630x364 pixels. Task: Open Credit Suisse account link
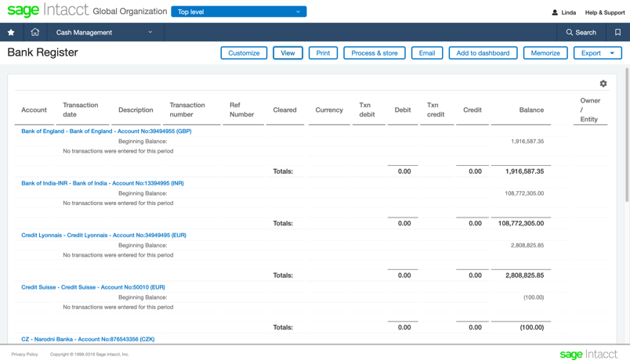pos(93,287)
